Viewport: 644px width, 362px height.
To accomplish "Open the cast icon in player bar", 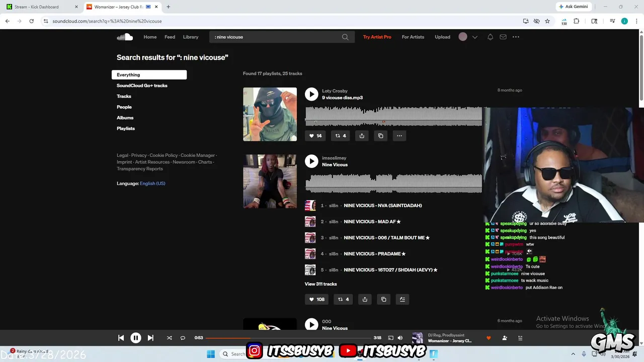I will tap(390, 338).
